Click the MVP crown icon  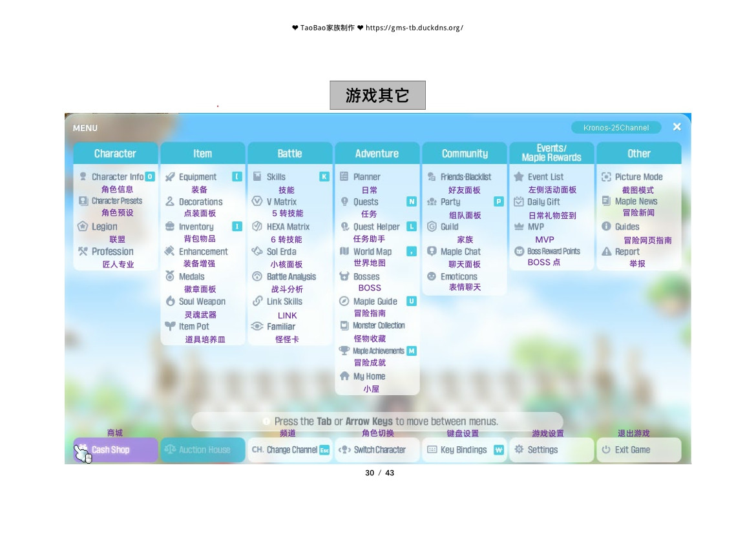[x=519, y=227]
